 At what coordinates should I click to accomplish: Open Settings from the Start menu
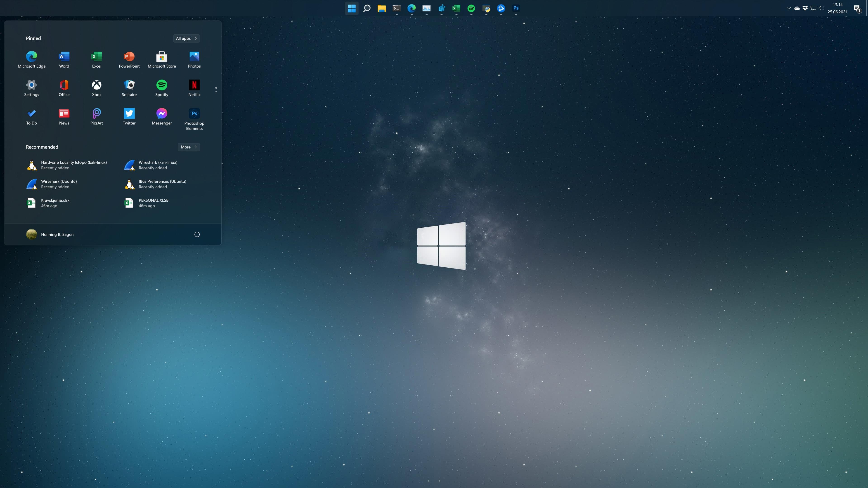click(x=32, y=88)
